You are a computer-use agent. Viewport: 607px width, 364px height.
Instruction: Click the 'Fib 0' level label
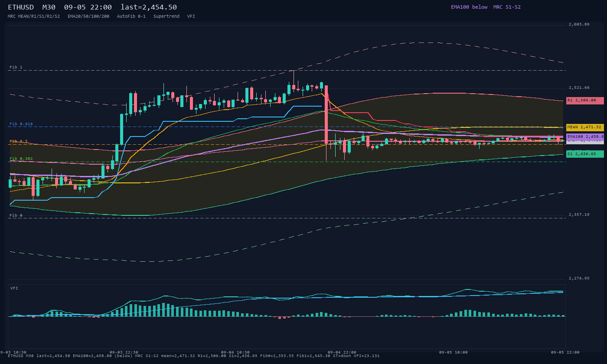[16, 215]
